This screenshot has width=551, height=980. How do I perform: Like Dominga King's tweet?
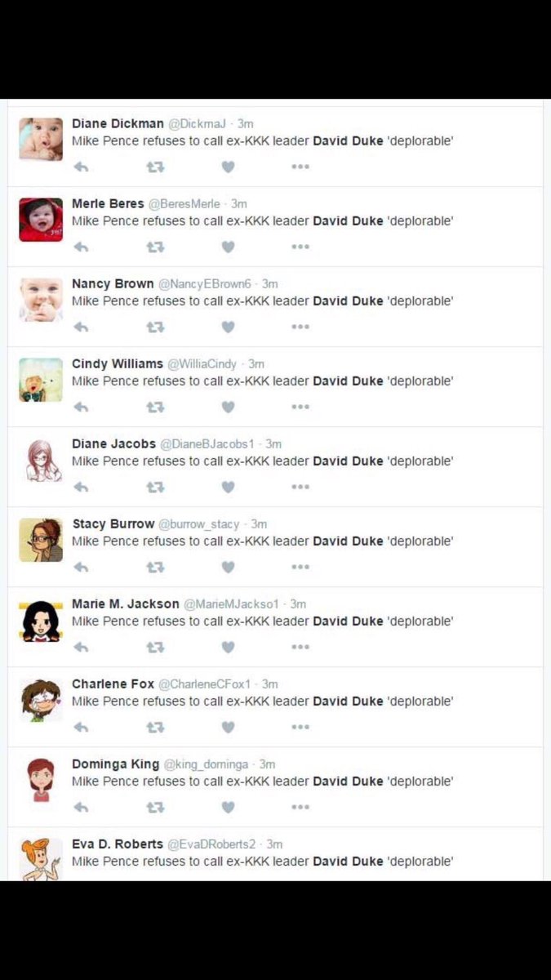point(228,807)
